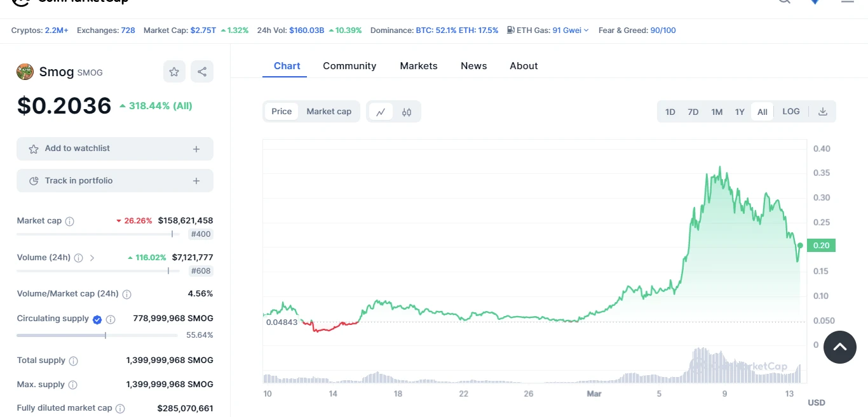The width and height of the screenshot is (868, 417).
Task: Click the verified circulating supply badge
Action: 97,319
